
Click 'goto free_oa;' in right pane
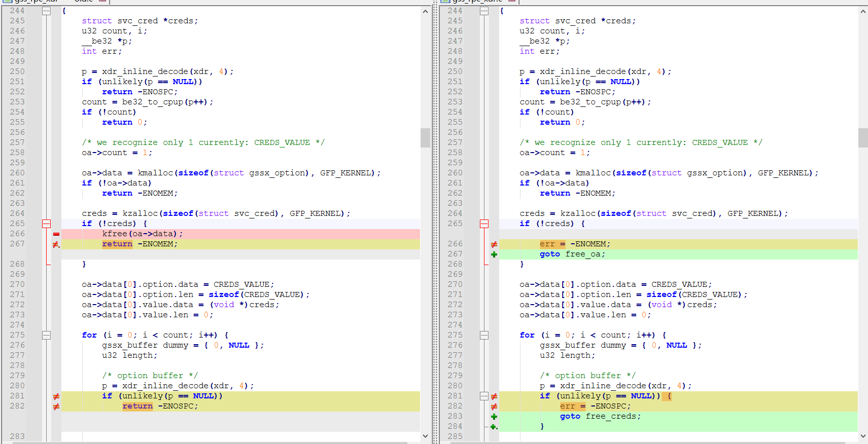coord(572,254)
